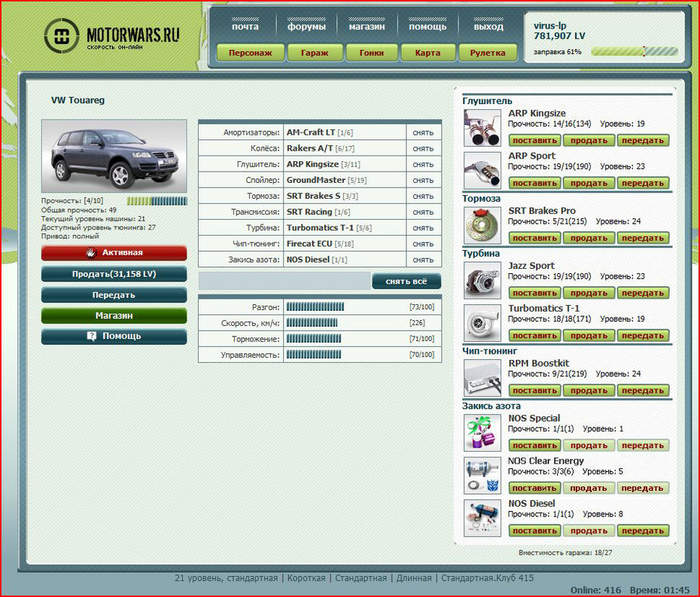Sell ARP Kingsize with продать

(x=589, y=141)
